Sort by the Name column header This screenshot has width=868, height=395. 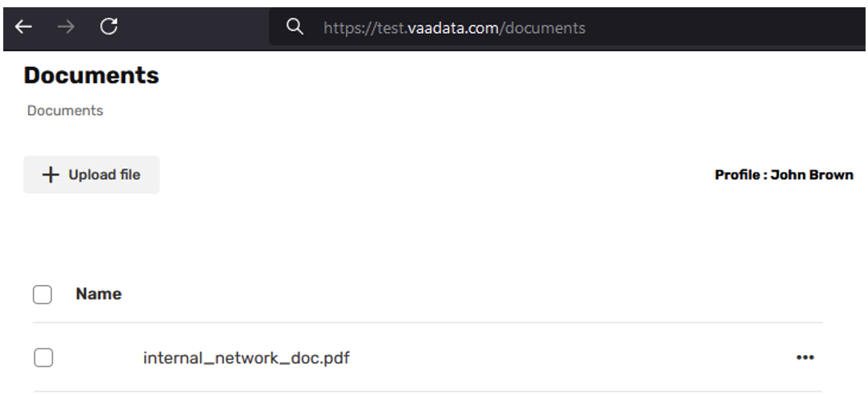coord(99,294)
